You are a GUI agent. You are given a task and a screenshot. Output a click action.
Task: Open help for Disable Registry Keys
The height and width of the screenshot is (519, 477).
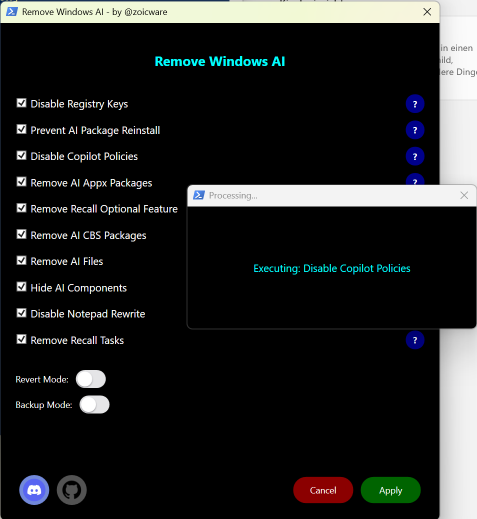pyautogui.click(x=415, y=104)
